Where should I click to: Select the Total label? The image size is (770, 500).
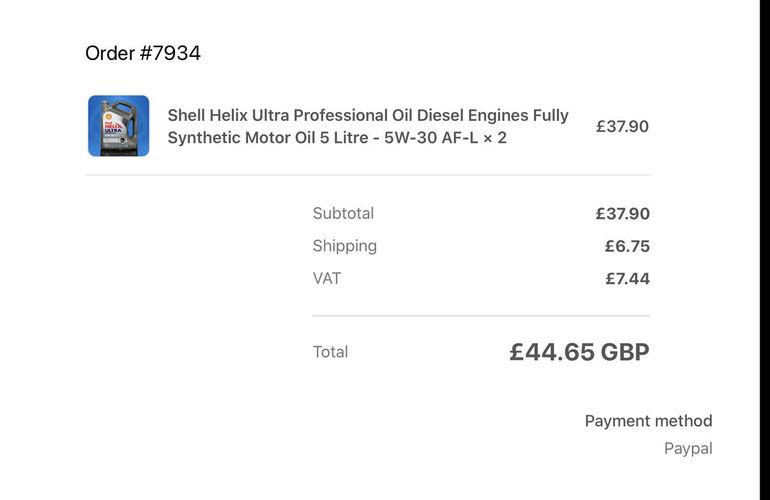(330, 352)
